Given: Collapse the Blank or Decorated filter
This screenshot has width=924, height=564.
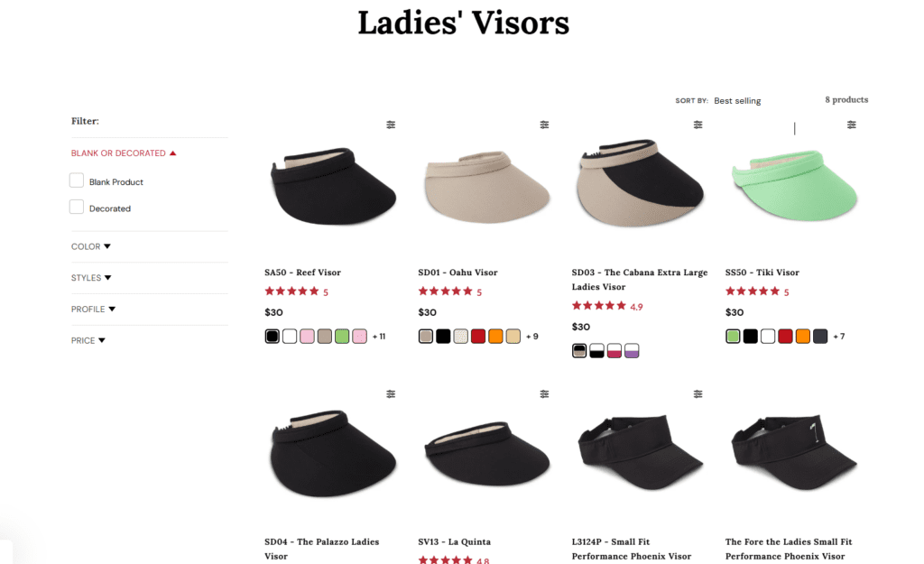Looking at the screenshot, I should click(124, 153).
